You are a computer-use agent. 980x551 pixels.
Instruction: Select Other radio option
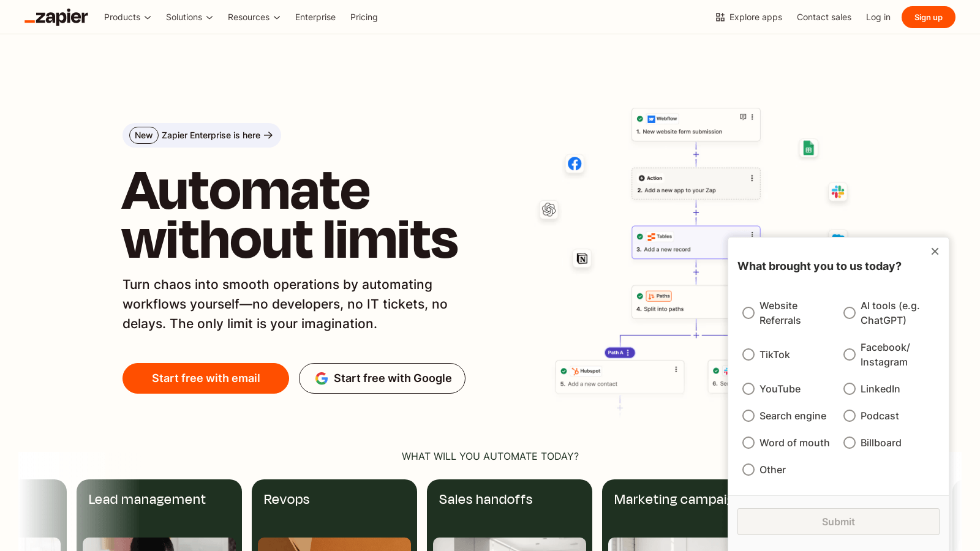coord(748,470)
